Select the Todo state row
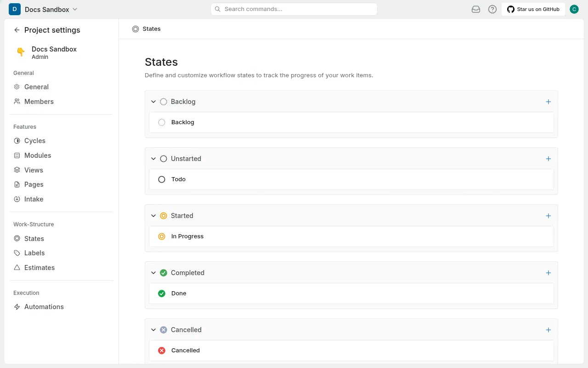Screen dimensions: 588x368 click(351, 179)
